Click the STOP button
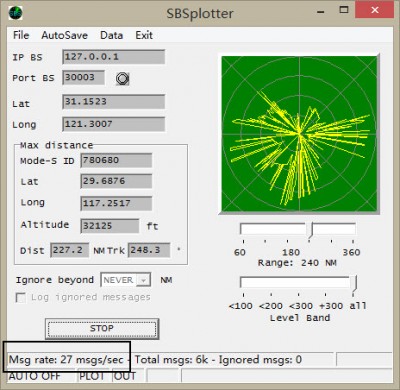Viewport: 400px width, 390px height. coord(102,329)
